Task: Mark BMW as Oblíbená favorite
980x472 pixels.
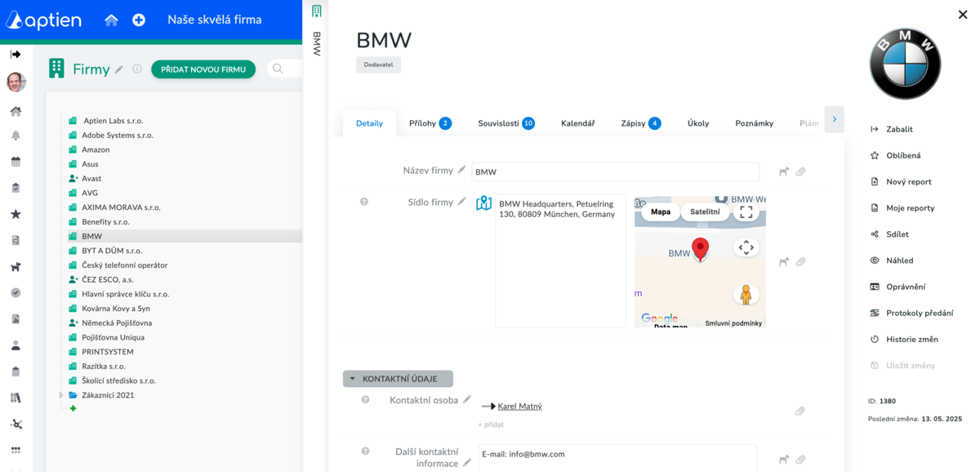Action: coord(895,155)
